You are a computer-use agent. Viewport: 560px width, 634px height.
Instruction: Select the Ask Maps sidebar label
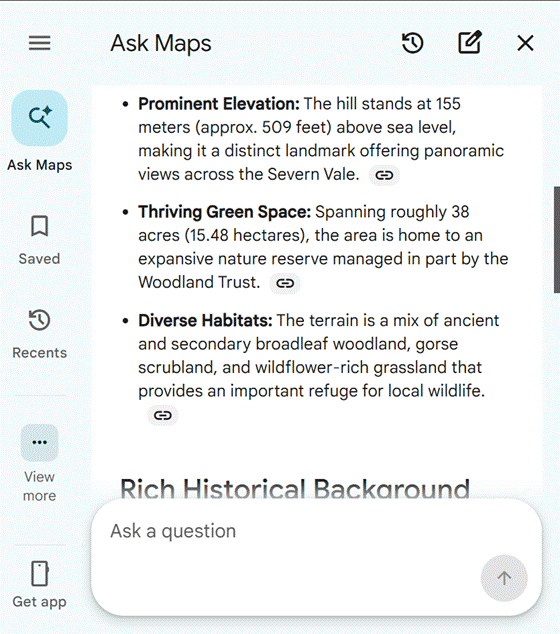[x=40, y=165]
